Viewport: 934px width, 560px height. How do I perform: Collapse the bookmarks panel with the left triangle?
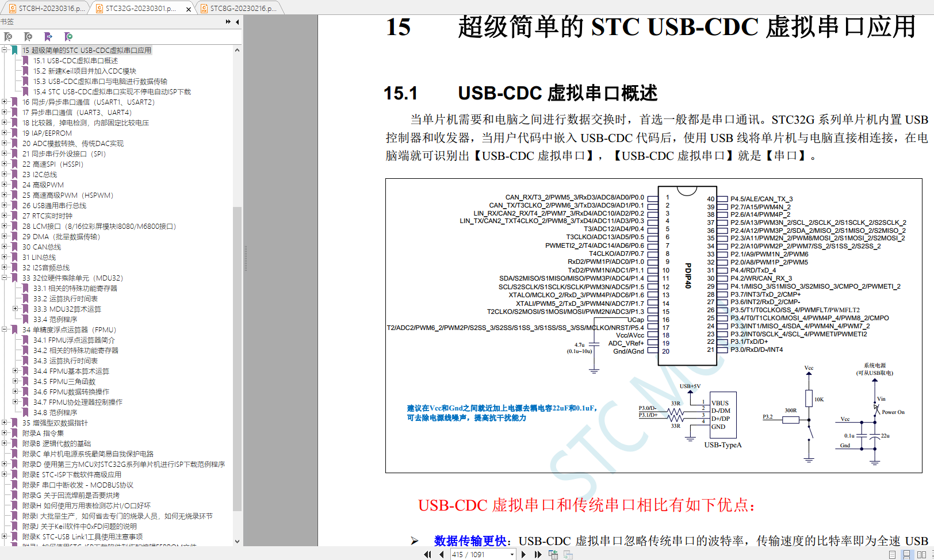[x=237, y=22]
